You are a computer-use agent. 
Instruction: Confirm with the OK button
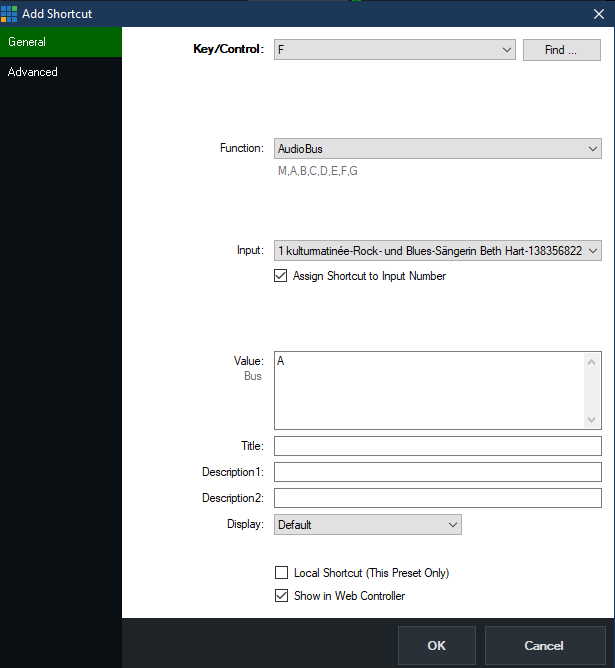(x=436, y=646)
